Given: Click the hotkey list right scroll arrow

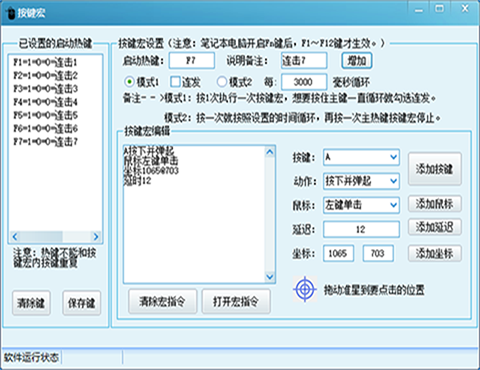Looking at the screenshot, I should 96,236.
